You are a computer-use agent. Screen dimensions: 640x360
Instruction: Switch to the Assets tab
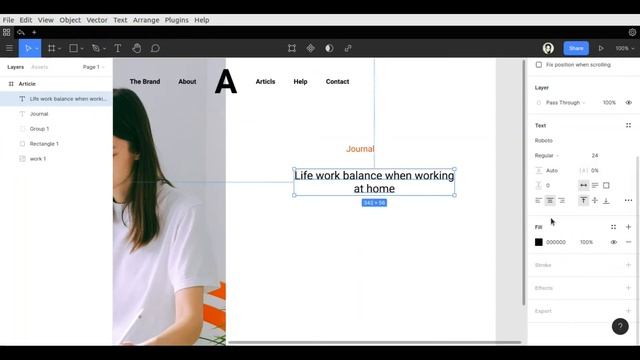40,67
